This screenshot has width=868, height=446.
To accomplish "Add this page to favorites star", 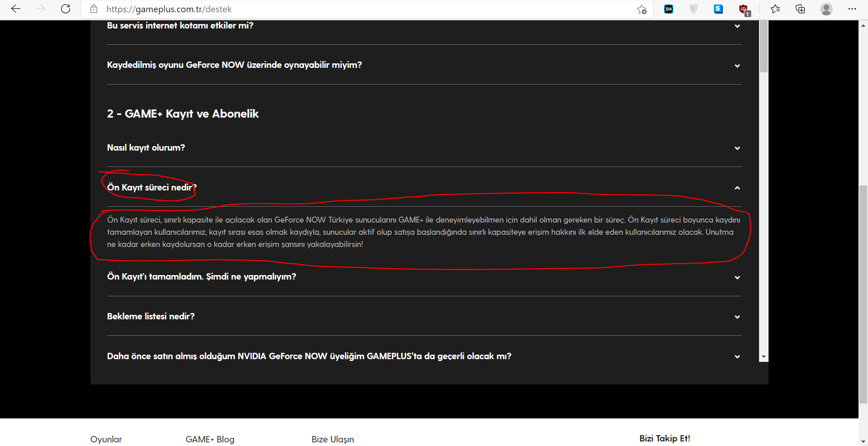I will click(642, 9).
